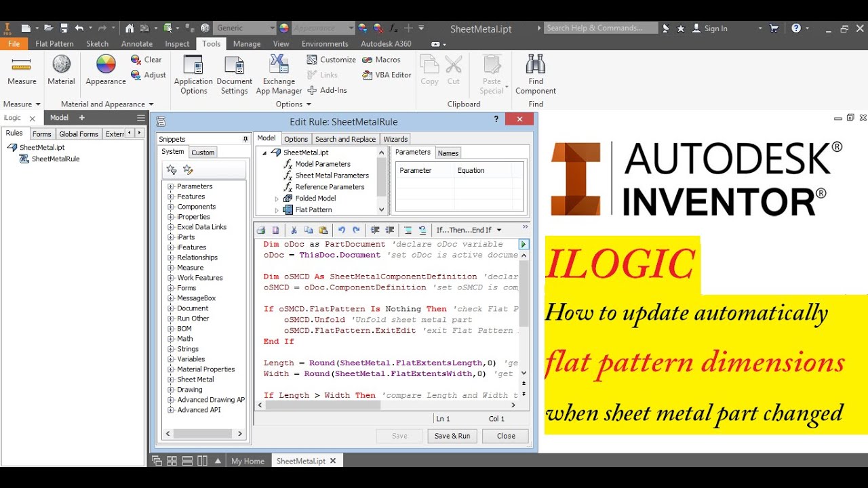868x488 pixels.
Task: Expand the iProperties snippet node
Action: pos(171,217)
